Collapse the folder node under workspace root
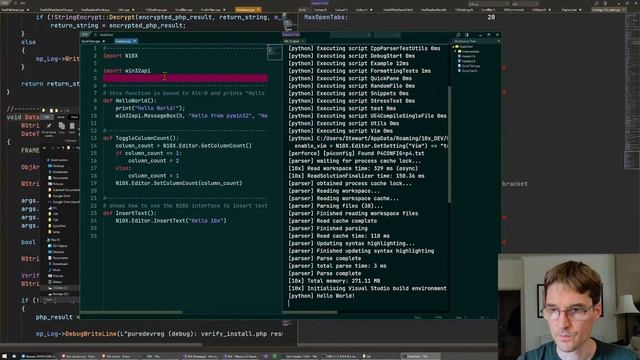Viewport: 640px width, 360px height. [x=455, y=51]
